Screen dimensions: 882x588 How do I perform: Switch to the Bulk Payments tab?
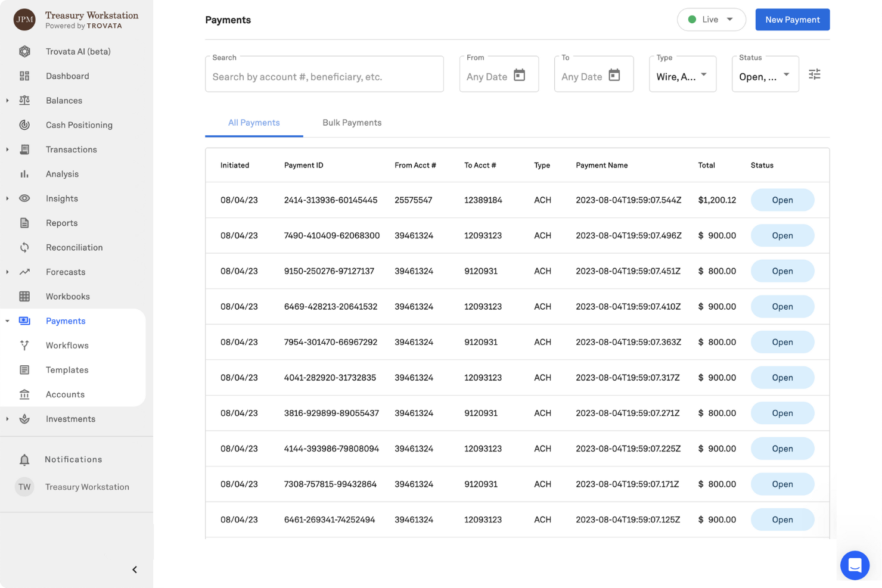pos(352,123)
